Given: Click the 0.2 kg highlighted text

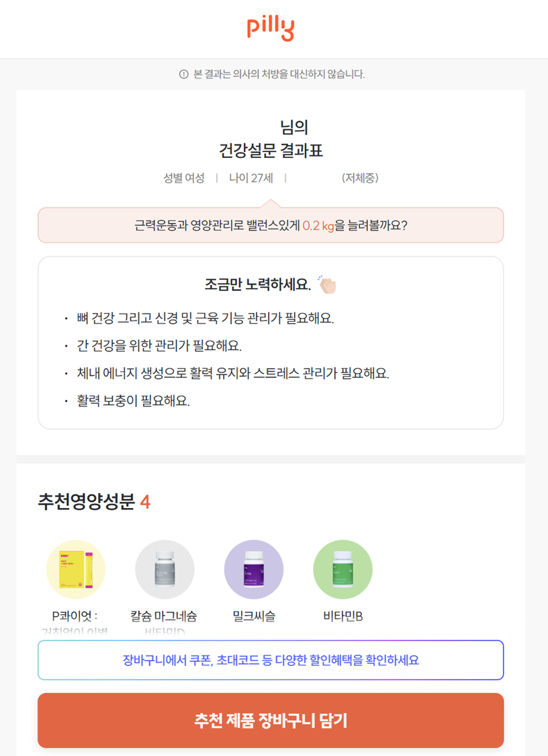Looking at the screenshot, I should 318,226.
